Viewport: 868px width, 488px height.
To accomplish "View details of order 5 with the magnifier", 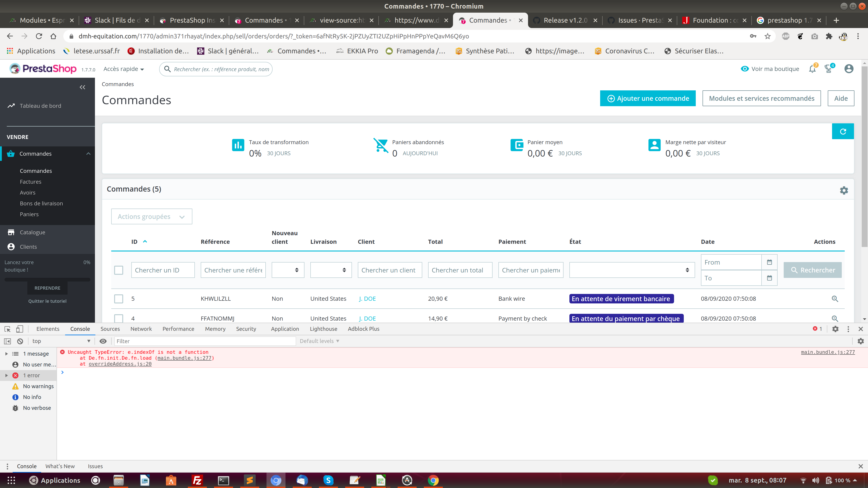I will pos(835,299).
